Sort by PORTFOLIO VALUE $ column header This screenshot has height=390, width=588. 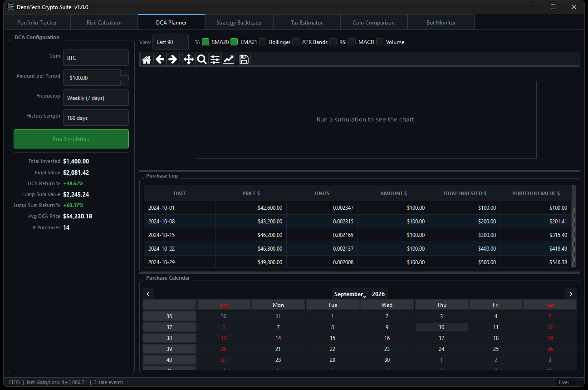point(536,193)
